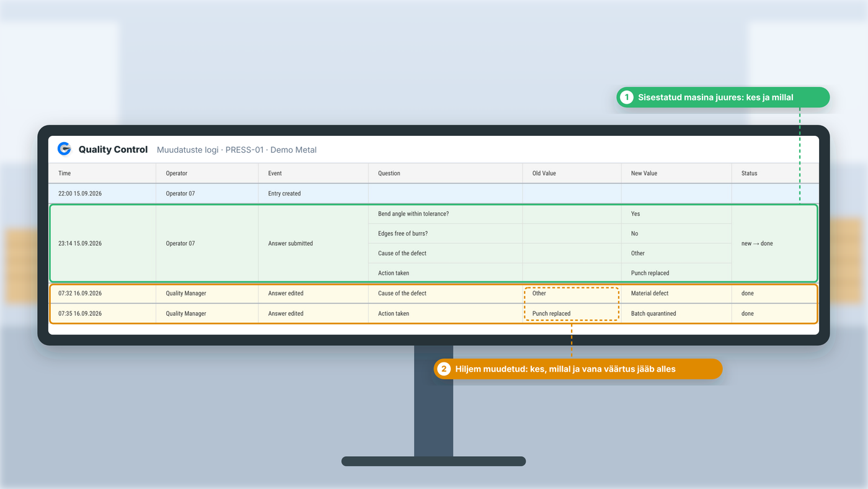This screenshot has height=489, width=868.
Task: Click the orange Hiljem muudetud label
Action: 565,369
